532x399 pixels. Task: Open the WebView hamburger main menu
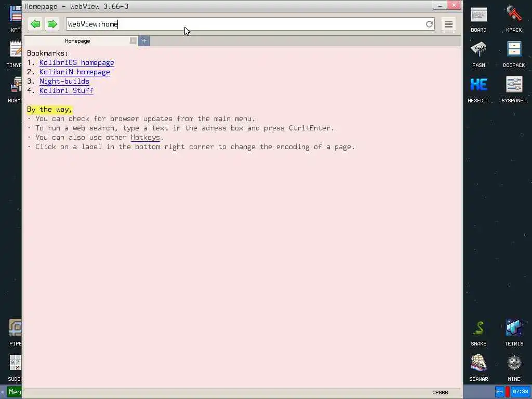448,24
